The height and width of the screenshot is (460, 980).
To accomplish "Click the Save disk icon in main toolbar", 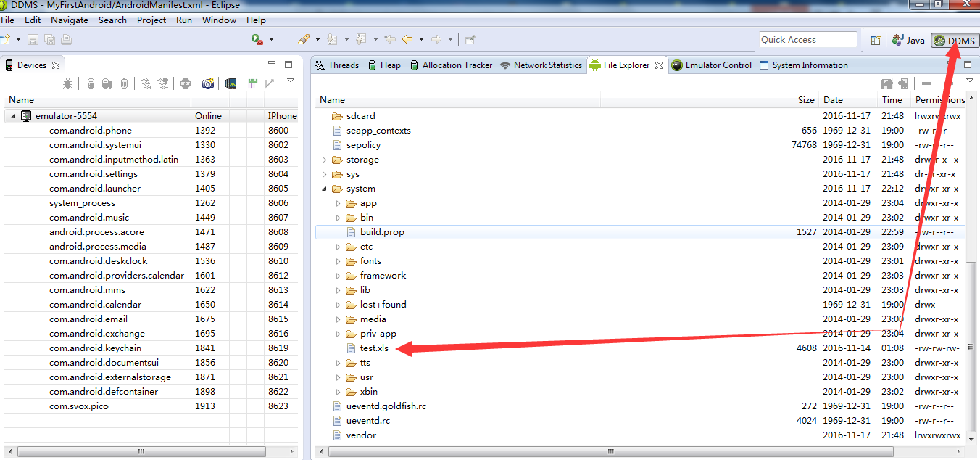I will [33, 39].
